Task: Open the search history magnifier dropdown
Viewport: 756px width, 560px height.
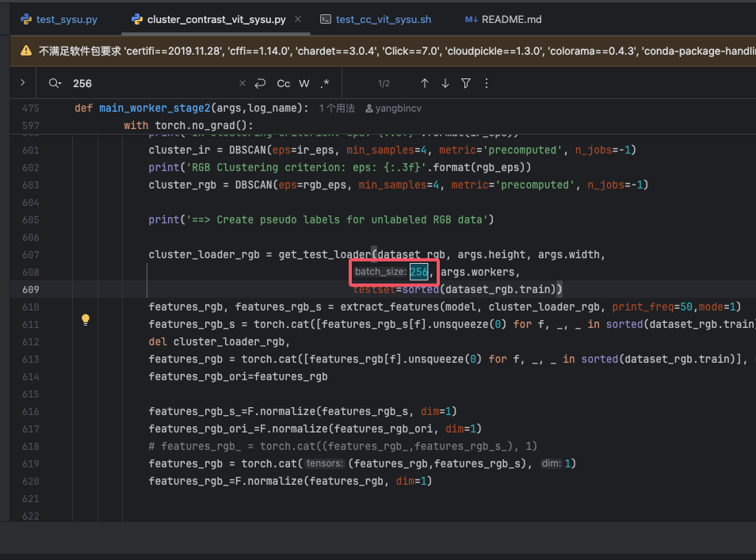Action: click(x=55, y=83)
